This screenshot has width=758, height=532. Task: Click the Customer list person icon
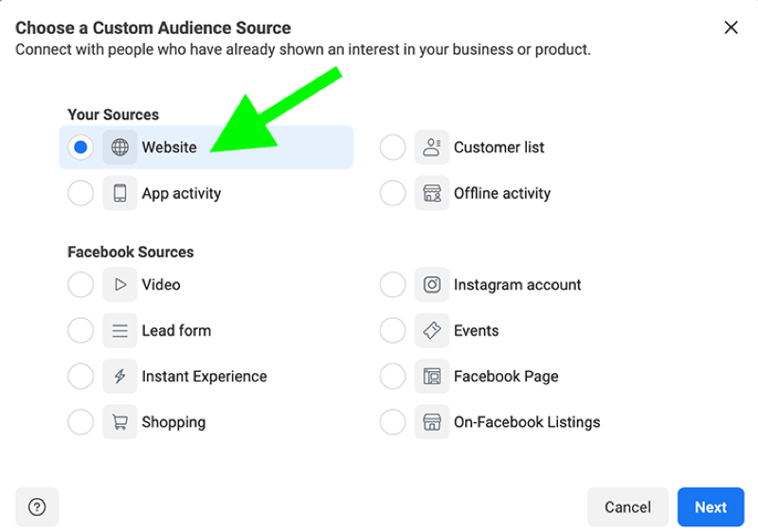432,148
